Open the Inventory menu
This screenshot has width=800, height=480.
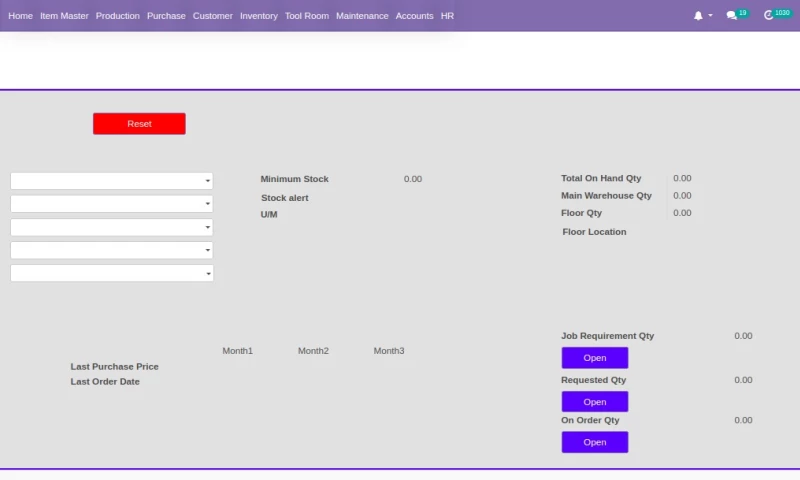[x=259, y=16]
